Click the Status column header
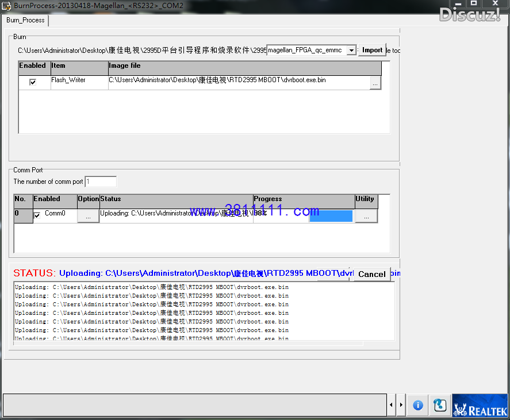 pos(177,201)
